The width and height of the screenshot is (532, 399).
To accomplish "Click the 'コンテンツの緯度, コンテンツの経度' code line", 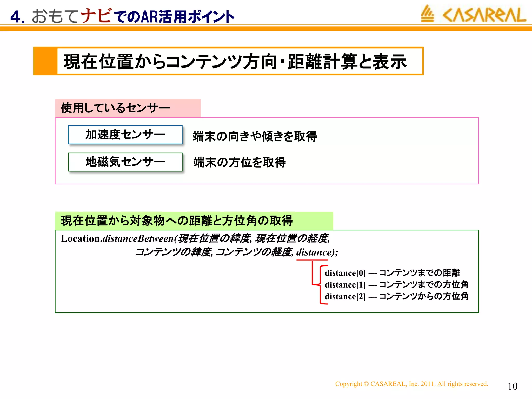I will (214, 252).
